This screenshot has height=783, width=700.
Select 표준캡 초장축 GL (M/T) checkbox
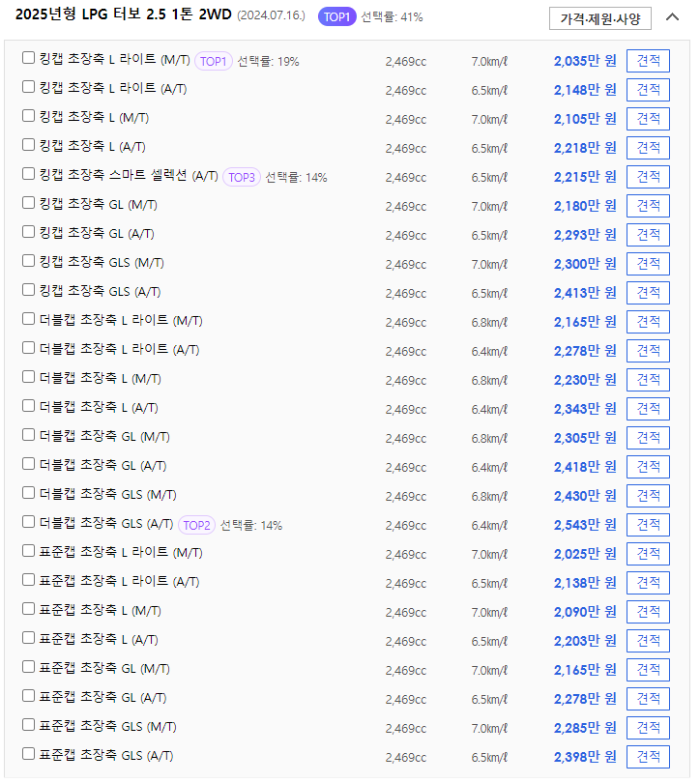(x=28, y=667)
